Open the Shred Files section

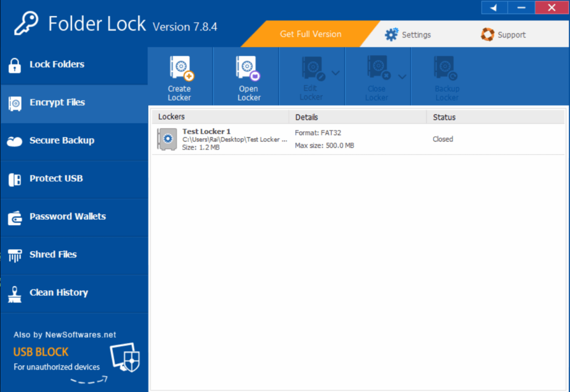(74, 256)
